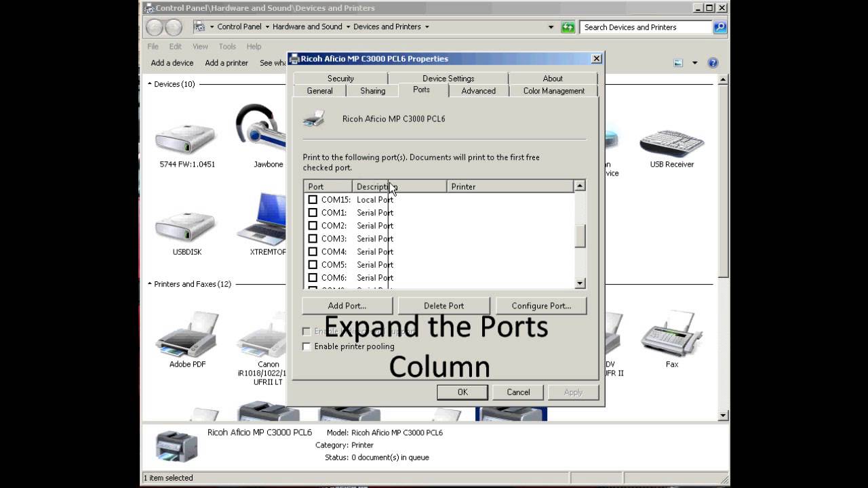Switch to the Advanced tab
868x488 pixels.
[478, 91]
